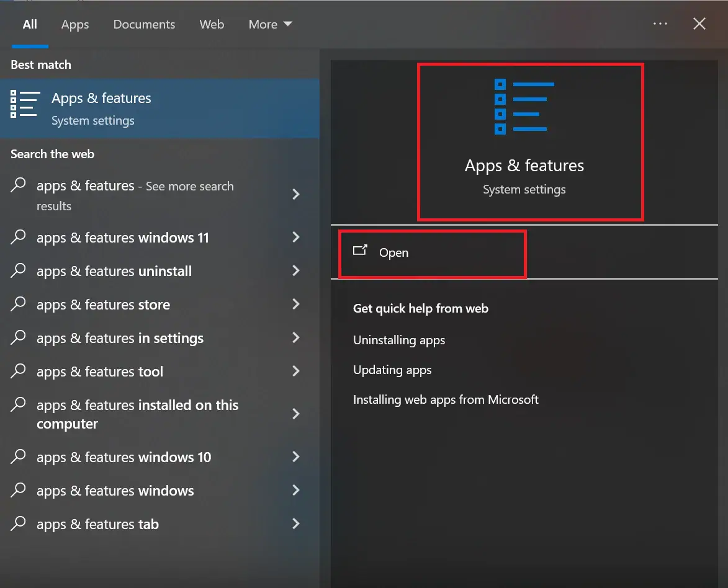The width and height of the screenshot is (728, 588).
Task: Click the three-dot options icon
Action: [x=660, y=24]
